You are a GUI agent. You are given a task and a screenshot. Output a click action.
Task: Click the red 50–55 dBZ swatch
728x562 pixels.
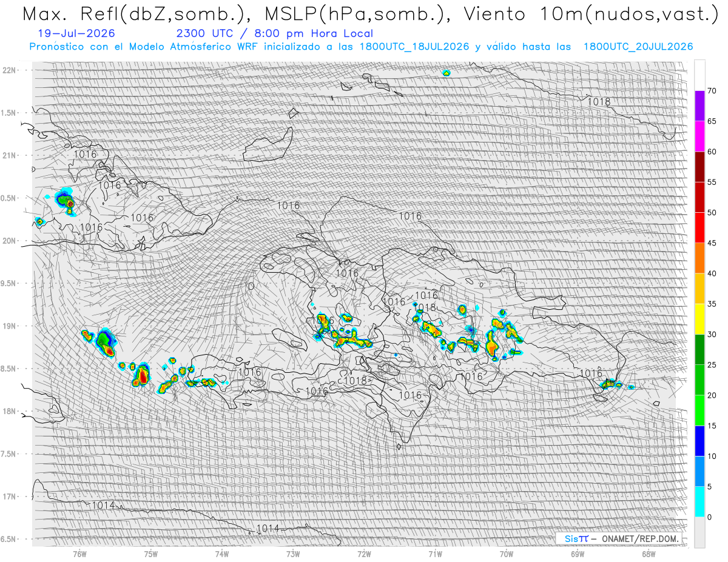coord(699,197)
